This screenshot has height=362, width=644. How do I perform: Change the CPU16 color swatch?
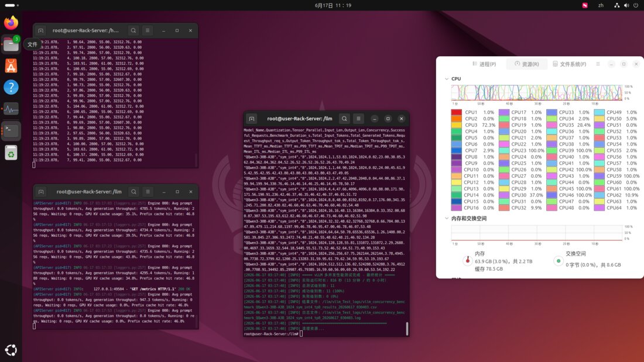(x=456, y=208)
